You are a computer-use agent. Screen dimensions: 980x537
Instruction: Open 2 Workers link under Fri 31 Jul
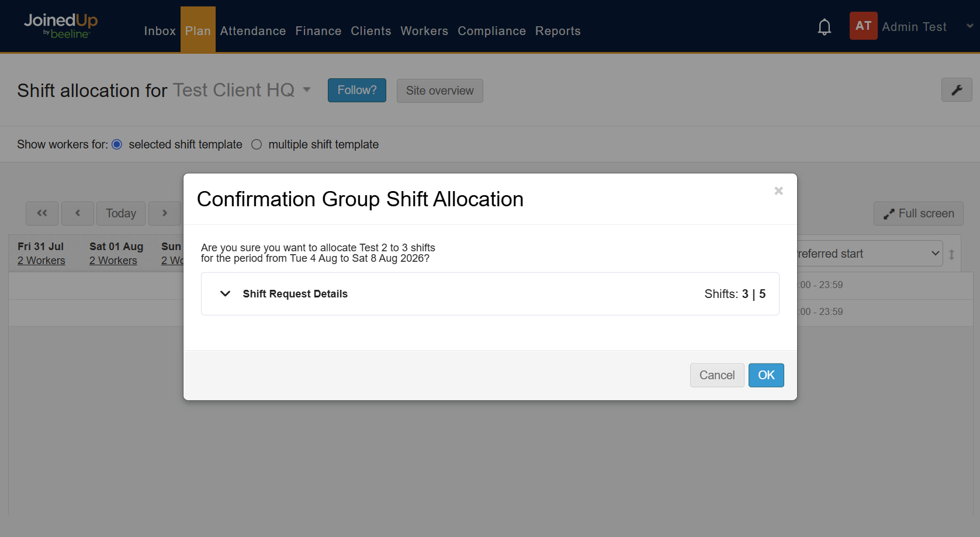(41, 261)
